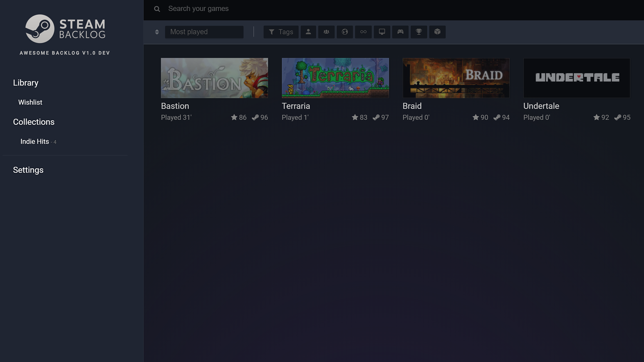Open the Most played sort dropdown
Viewport: 644px width, 362px height.
tap(204, 32)
